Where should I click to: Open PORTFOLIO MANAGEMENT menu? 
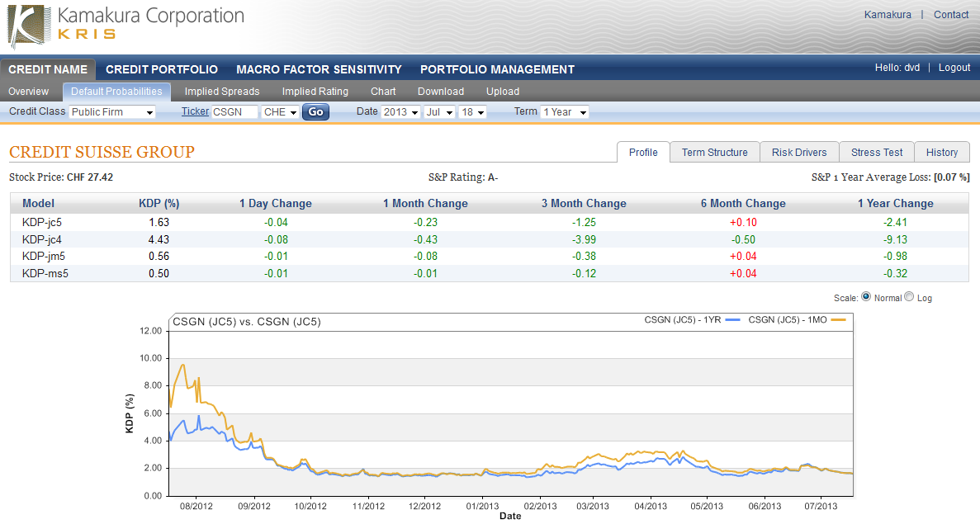(497, 69)
